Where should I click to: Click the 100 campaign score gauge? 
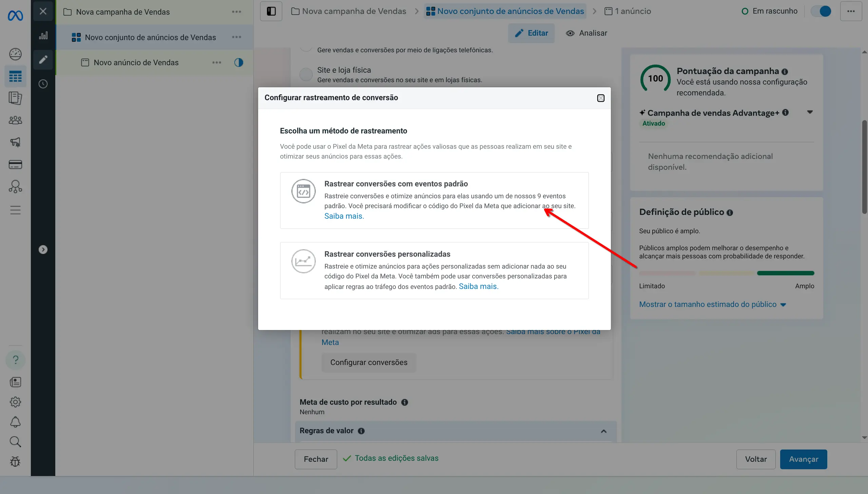(655, 79)
